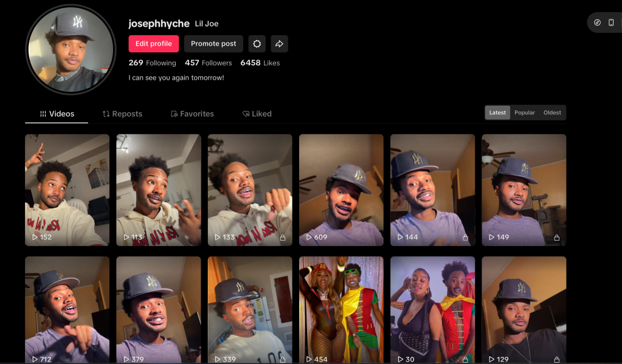Click the compass icon at top right
Screen dimensions: 622x364
[x=598, y=22]
